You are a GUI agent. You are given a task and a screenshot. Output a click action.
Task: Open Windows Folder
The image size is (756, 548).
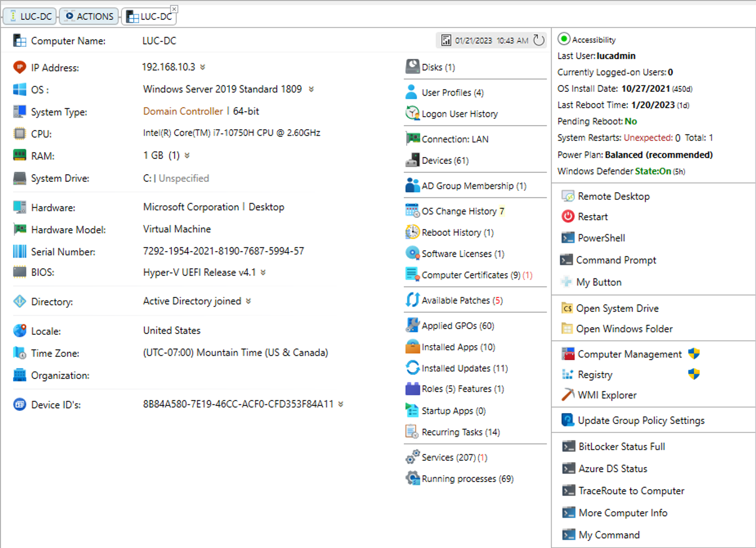tap(617, 329)
